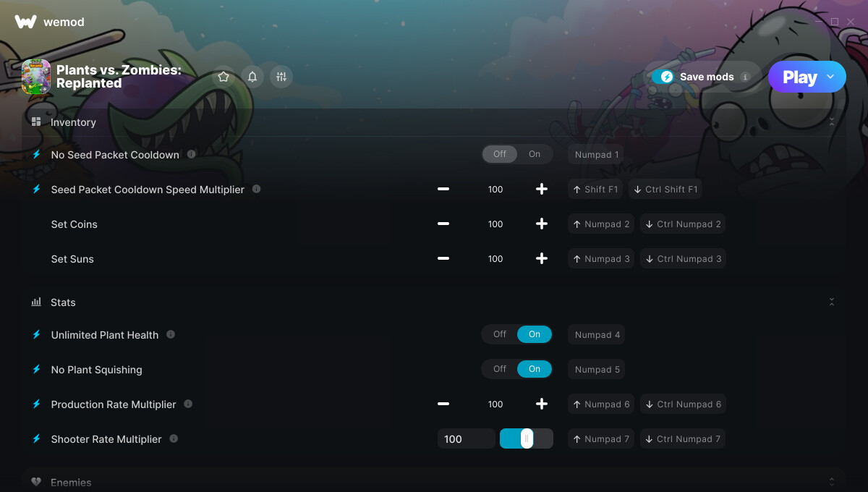This screenshot has width=868, height=492.
Task: Collapse the Inventory section
Action: (x=832, y=122)
